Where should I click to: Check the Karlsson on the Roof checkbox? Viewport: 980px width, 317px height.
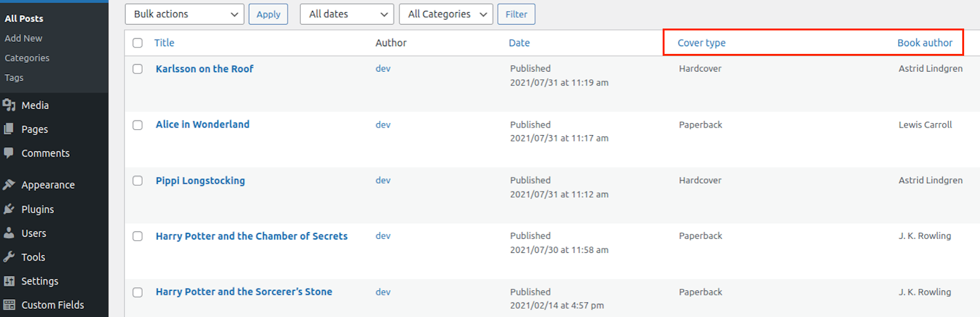click(x=138, y=69)
